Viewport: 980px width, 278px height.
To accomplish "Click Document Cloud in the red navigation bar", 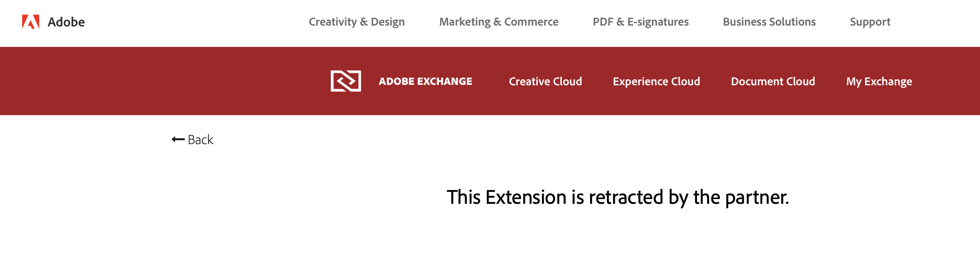I will [x=773, y=81].
